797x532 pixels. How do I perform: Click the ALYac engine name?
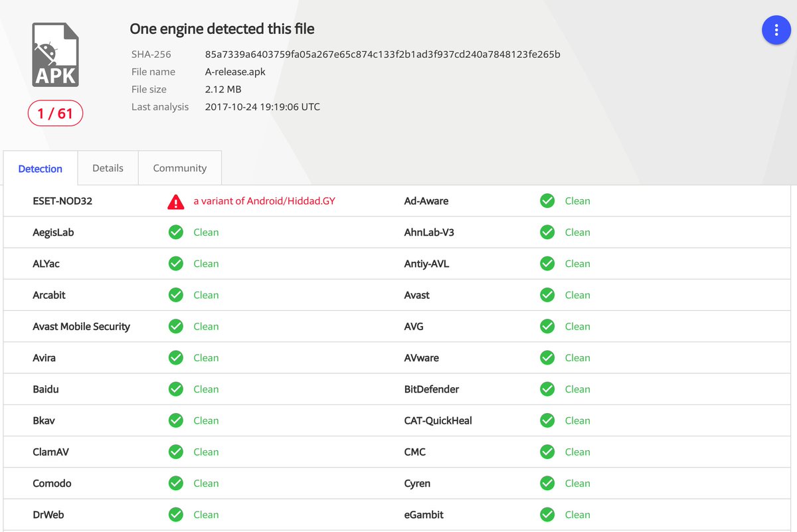point(46,264)
